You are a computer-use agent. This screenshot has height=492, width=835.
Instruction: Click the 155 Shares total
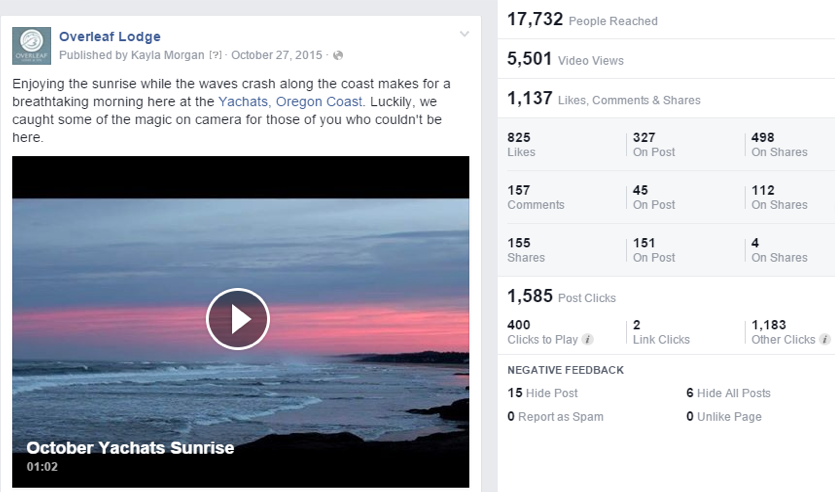click(x=526, y=250)
